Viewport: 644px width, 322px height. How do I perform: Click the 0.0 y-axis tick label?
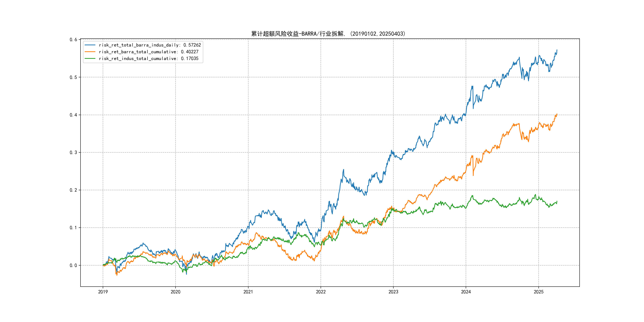[73, 265]
